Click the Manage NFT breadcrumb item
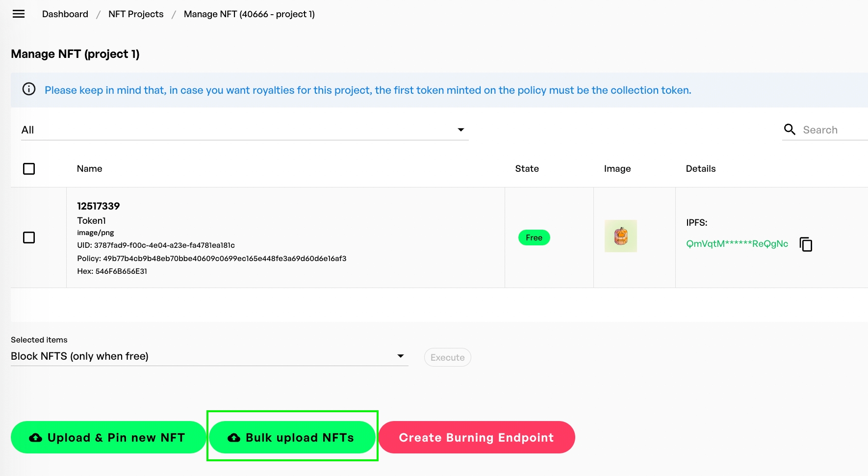Screen dimensions: 868x476 point(249,14)
